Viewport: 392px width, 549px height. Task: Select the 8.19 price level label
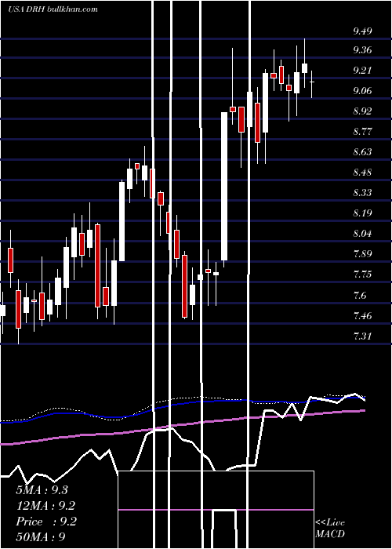click(362, 213)
